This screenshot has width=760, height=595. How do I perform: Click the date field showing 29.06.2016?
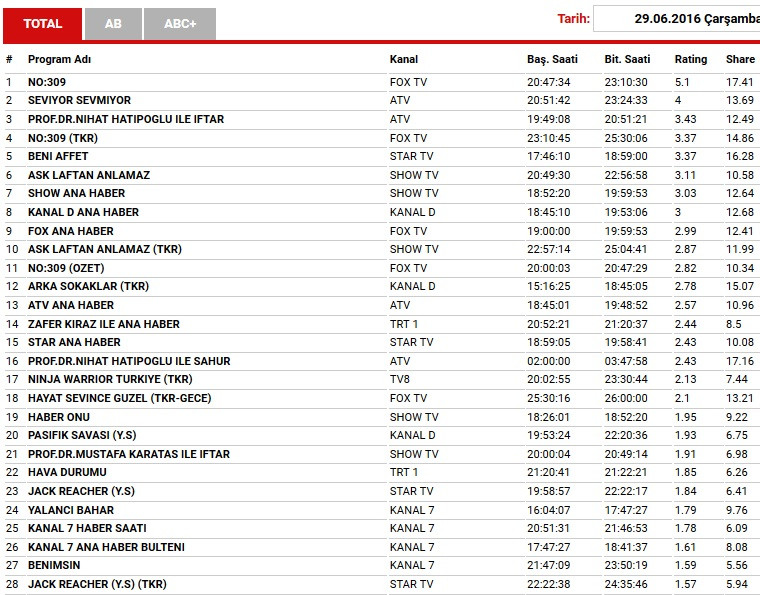coord(676,19)
